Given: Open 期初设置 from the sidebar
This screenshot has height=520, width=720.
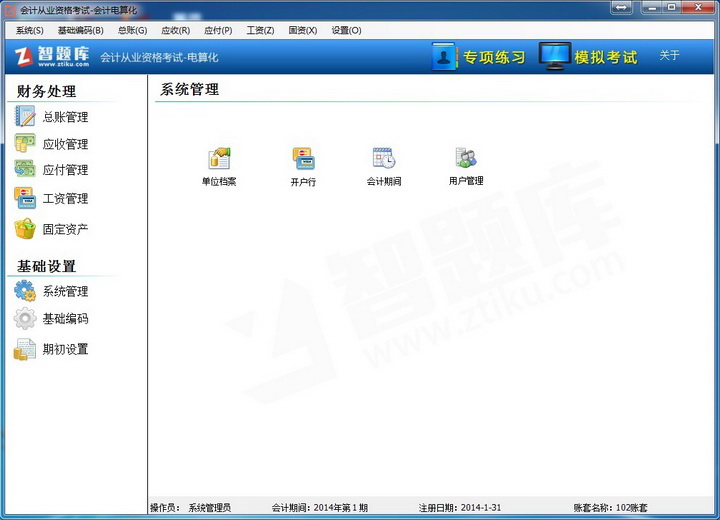Looking at the screenshot, I should [x=64, y=349].
